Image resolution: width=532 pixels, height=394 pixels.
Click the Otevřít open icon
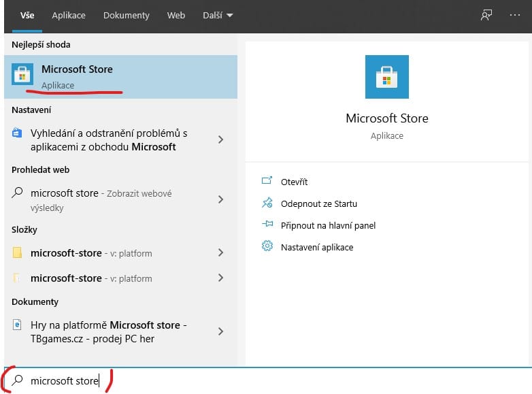pos(267,181)
